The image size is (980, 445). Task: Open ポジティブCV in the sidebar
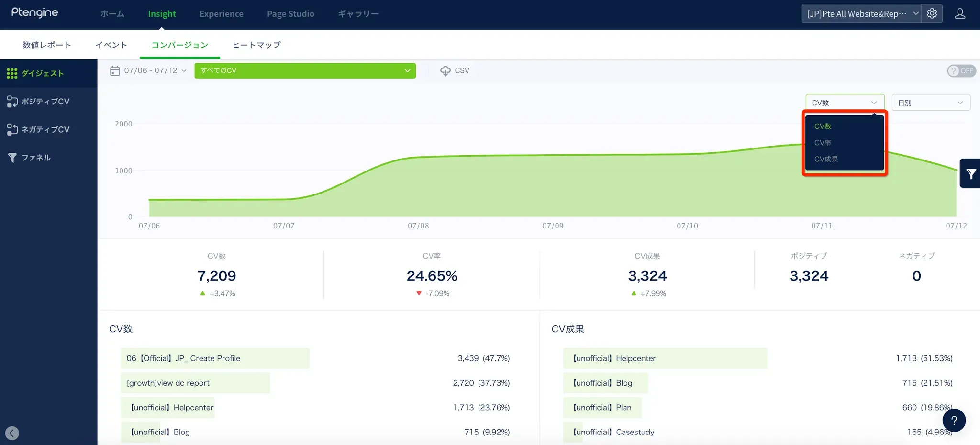point(45,102)
